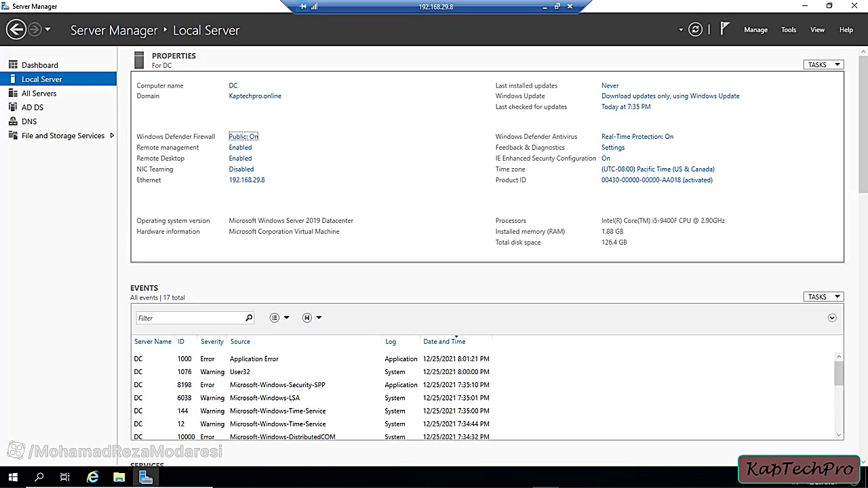Expand File and Storage Services arrow
Image resolution: width=868 pixels, height=488 pixels.
coord(112,136)
